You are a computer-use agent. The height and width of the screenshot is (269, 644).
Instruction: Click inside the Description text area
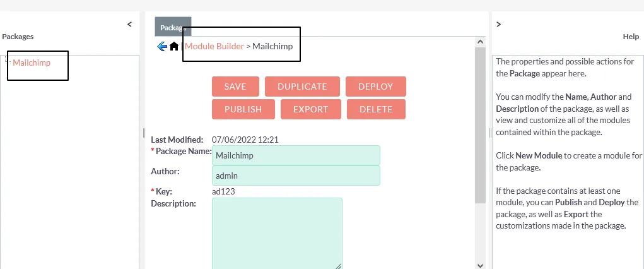(277, 234)
